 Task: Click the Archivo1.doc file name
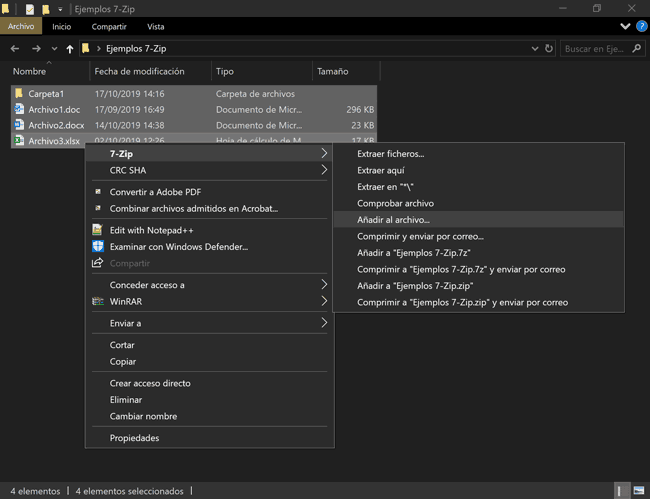pyautogui.click(x=54, y=109)
